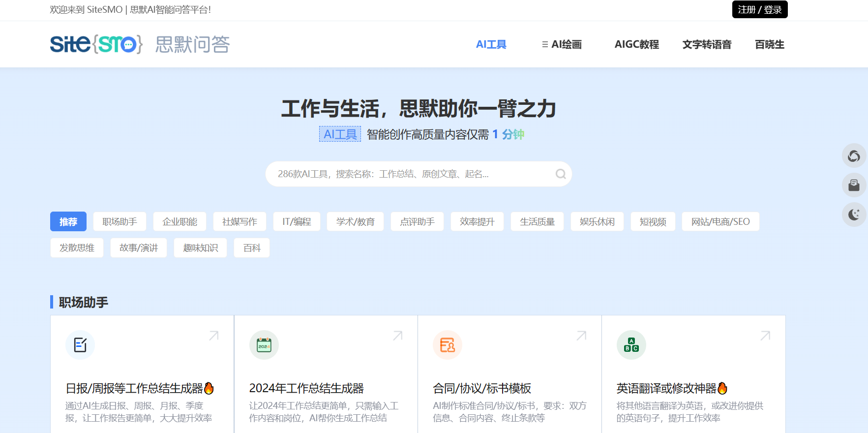The image size is (868, 433).
Task: Select the IT/编程 category tab
Action: (297, 221)
